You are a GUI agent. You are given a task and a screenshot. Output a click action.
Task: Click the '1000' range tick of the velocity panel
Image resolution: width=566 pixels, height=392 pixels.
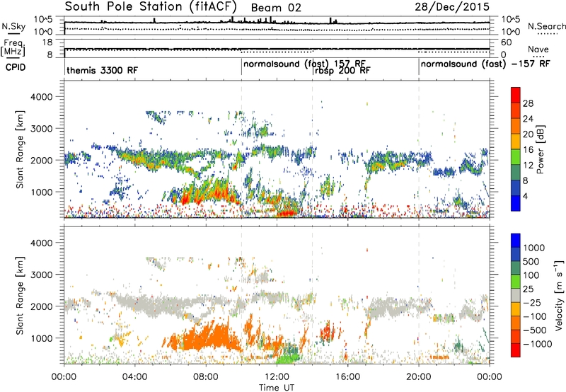[x=41, y=338]
